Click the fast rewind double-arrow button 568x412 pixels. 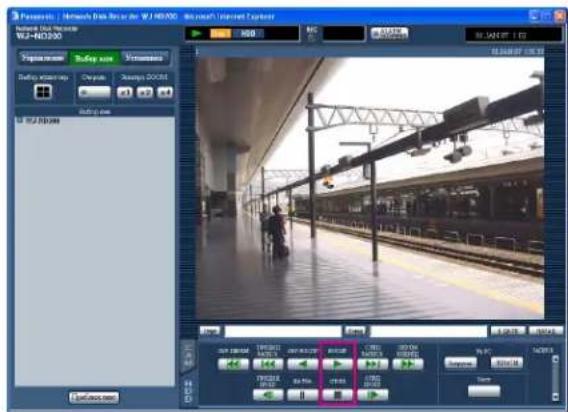pos(233,364)
